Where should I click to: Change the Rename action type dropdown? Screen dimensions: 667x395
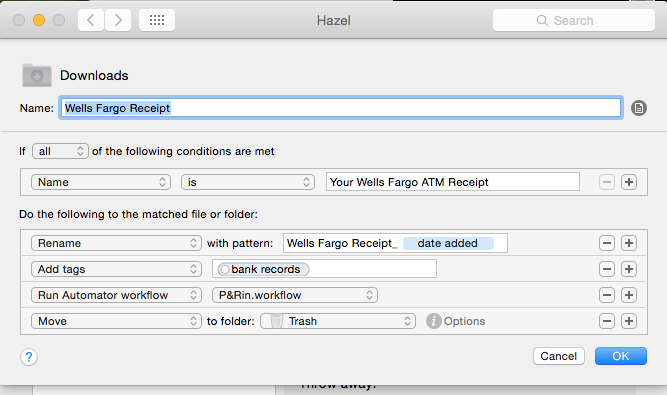click(x=116, y=243)
